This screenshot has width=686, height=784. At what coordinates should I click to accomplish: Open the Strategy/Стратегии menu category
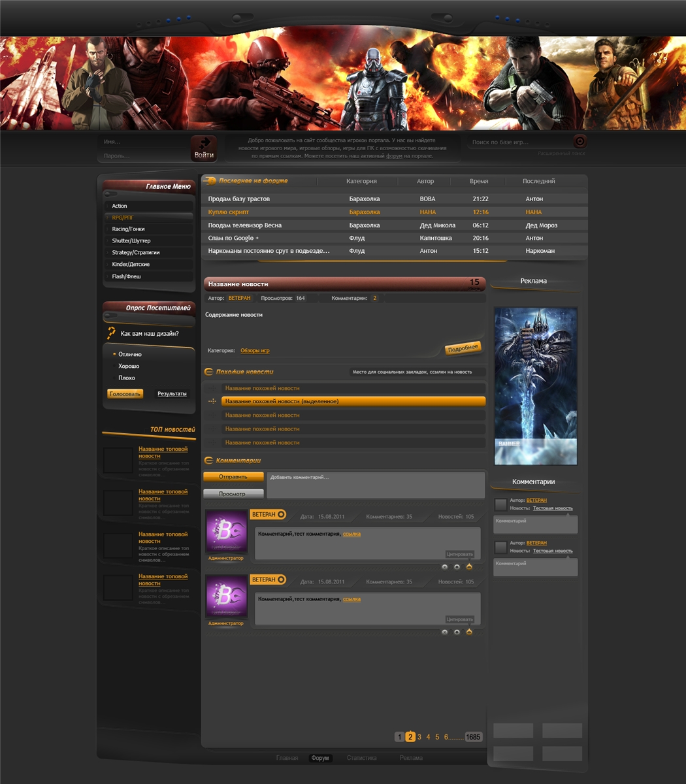(x=149, y=253)
